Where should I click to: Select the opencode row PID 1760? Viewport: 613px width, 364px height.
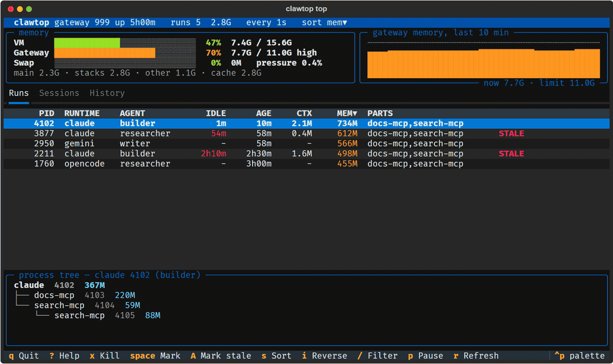click(x=306, y=164)
